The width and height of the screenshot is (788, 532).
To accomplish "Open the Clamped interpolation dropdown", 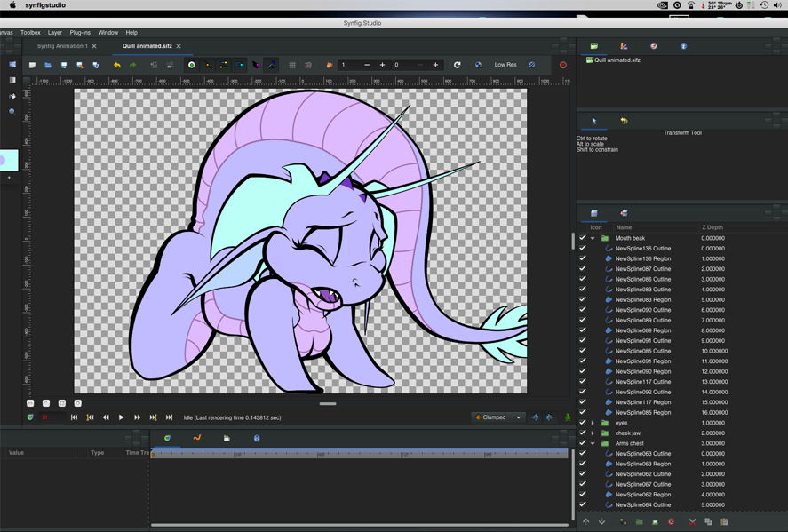I will tap(498, 417).
